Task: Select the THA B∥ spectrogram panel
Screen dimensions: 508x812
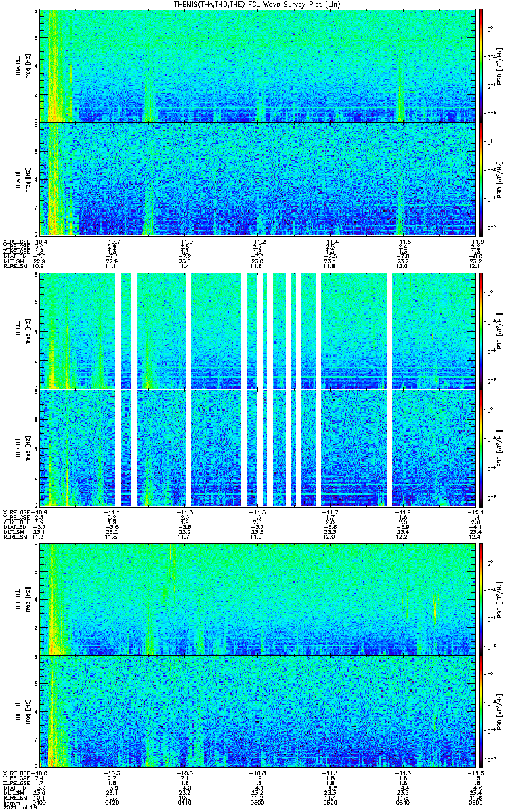Action: pos(259,179)
